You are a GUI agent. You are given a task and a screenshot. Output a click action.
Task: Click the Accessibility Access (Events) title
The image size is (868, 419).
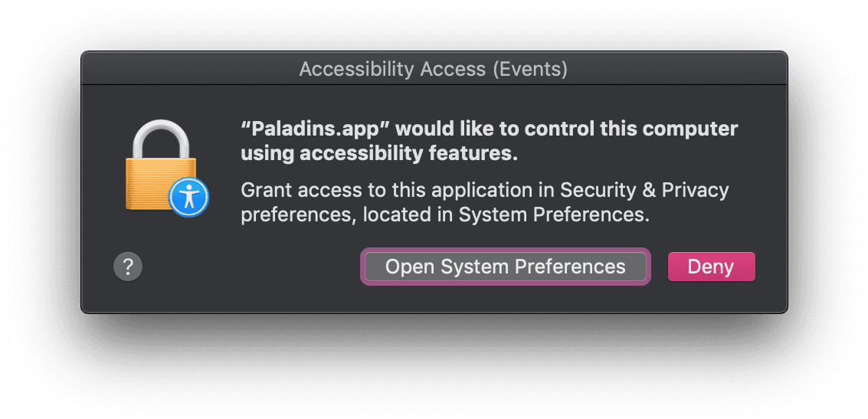(x=433, y=69)
